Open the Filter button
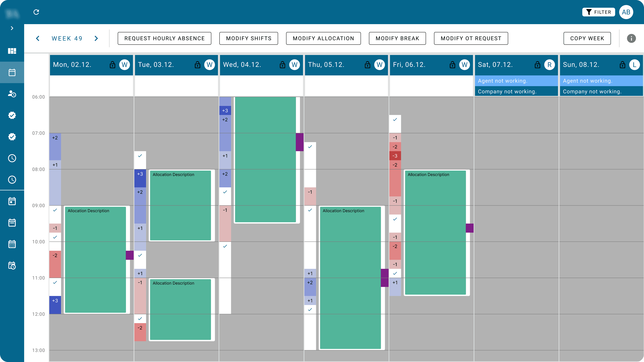This screenshot has height=362, width=644. click(599, 12)
